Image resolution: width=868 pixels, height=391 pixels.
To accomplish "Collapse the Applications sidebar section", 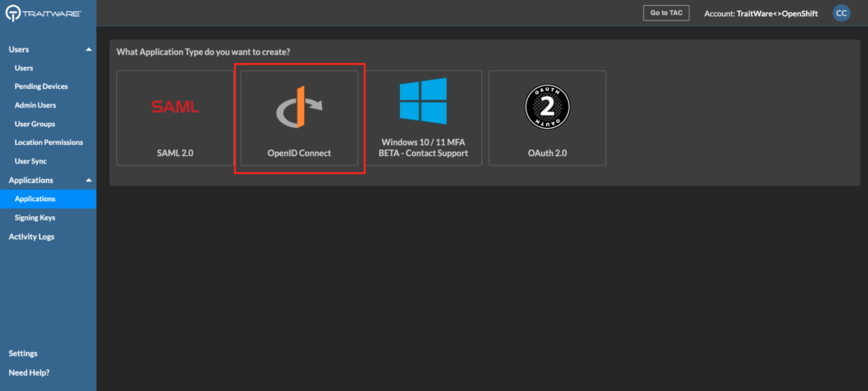I will (x=88, y=181).
